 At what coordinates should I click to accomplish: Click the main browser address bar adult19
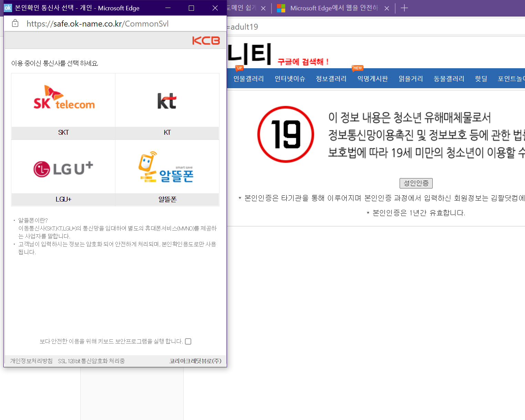pos(375,27)
